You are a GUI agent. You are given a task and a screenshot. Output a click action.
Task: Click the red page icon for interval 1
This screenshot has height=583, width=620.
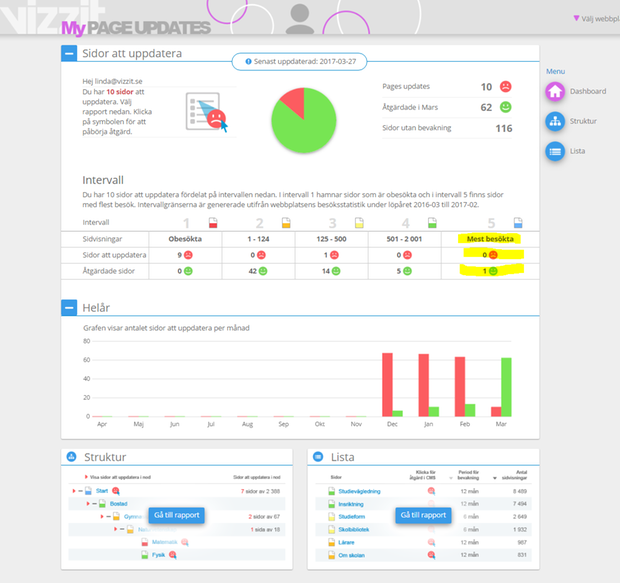coord(213,223)
